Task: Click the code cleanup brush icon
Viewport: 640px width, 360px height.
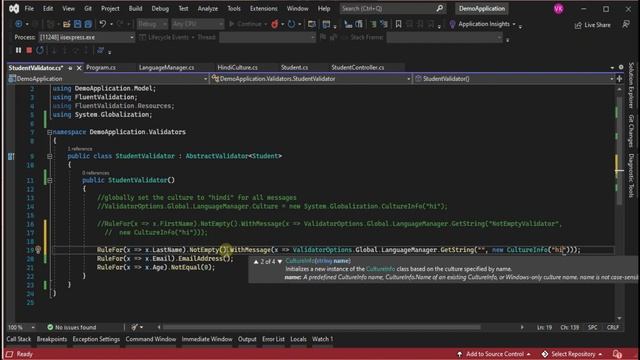Action: click(135, 327)
